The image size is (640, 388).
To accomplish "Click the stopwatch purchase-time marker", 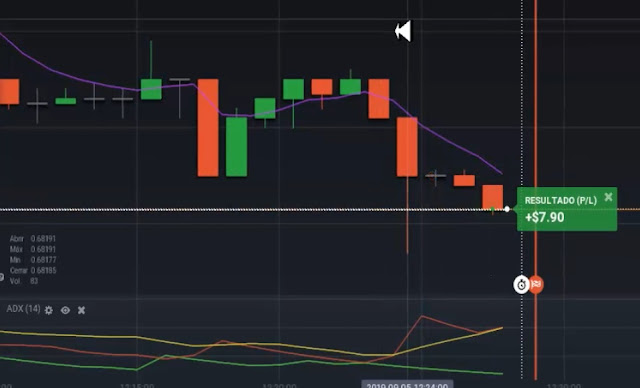I will tap(521, 284).
